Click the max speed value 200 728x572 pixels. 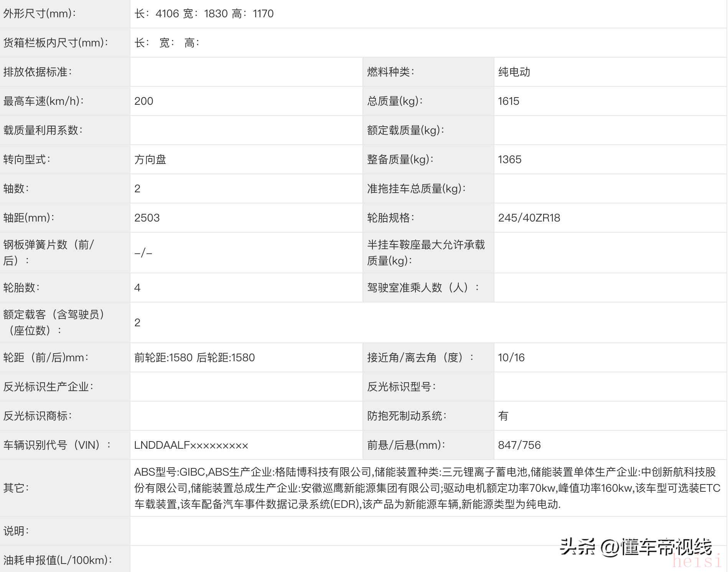(144, 101)
